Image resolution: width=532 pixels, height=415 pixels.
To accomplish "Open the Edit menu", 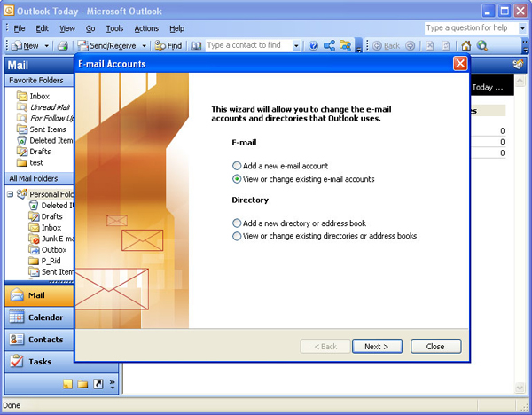I will (42, 28).
